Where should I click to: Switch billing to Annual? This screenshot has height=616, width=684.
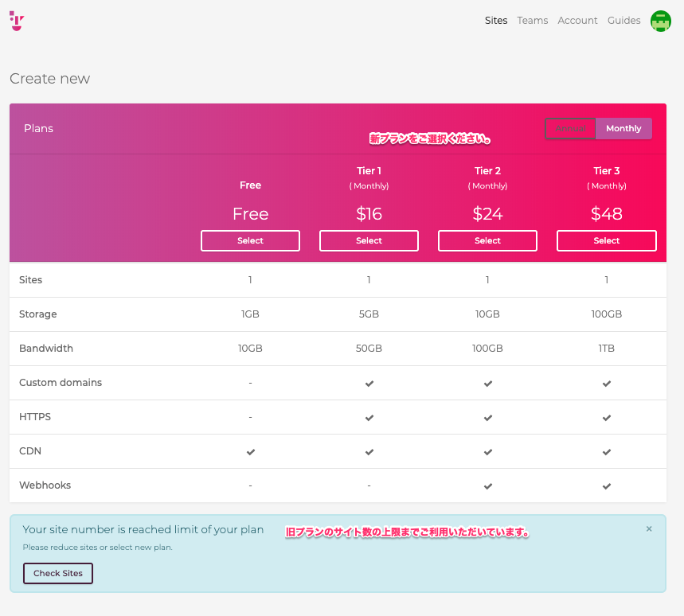tap(570, 129)
